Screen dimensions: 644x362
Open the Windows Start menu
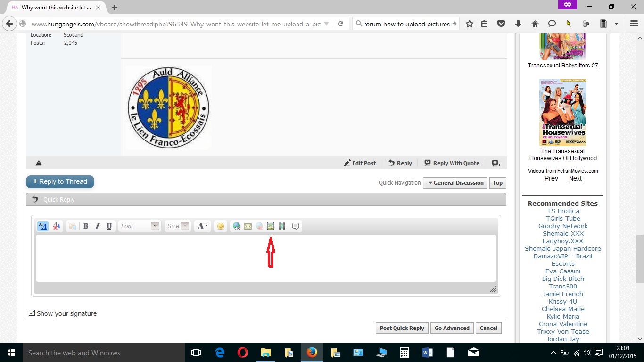11,353
